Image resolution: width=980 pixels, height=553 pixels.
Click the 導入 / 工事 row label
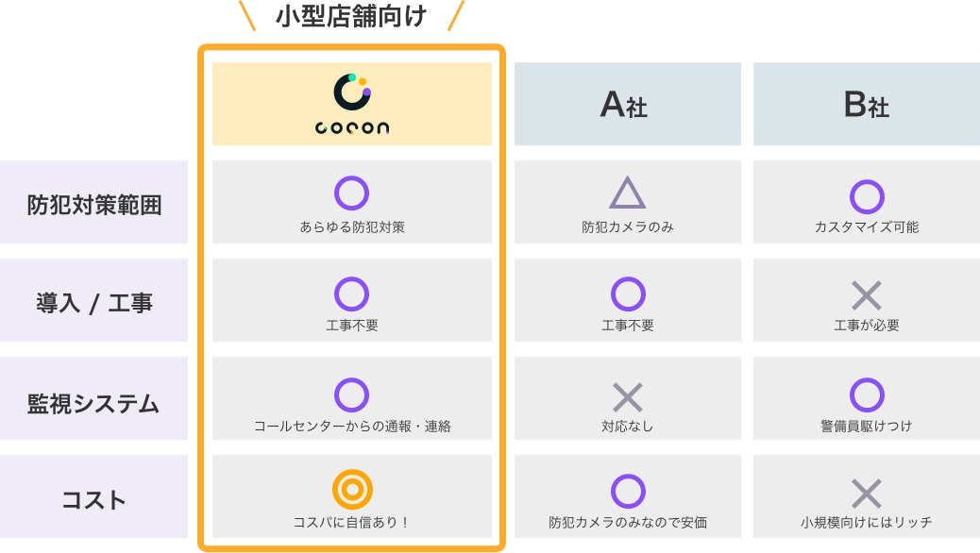click(x=93, y=300)
